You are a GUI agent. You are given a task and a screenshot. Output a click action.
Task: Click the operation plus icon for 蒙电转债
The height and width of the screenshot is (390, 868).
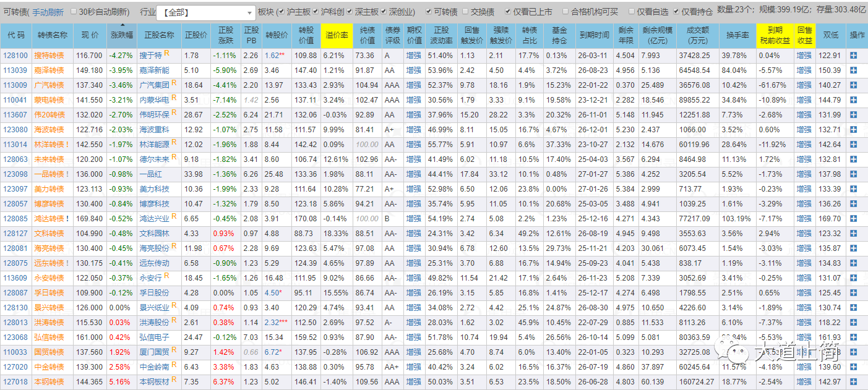(854, 100)
